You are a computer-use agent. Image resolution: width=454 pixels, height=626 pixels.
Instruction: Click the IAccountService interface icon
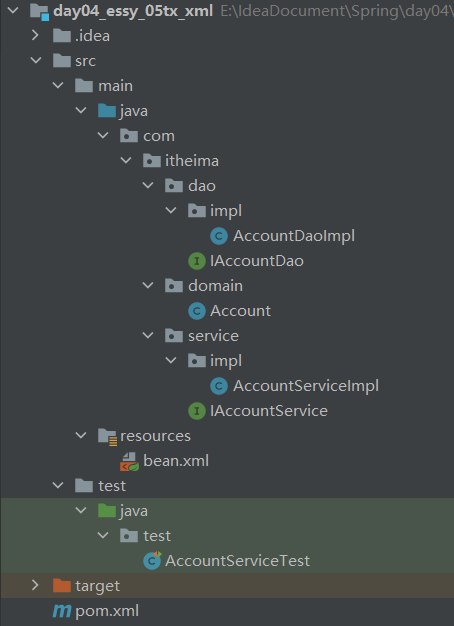coord(196,411)
